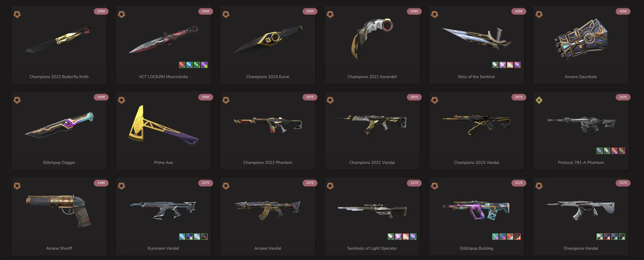The width and height of the screenshot is (644, 260).
Task: Click the tier icon on Divergence Vandal card
Action: point(539,186)
